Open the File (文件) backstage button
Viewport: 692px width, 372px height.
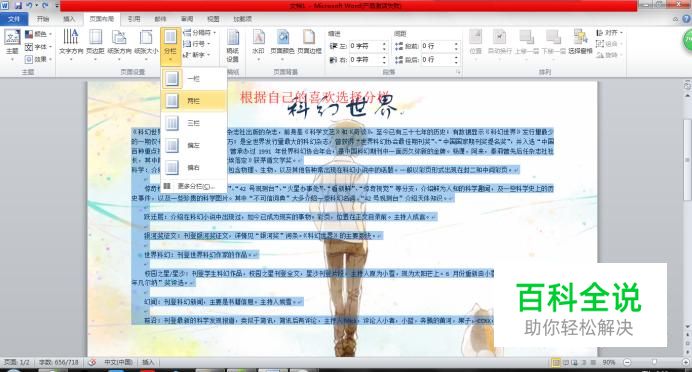[x=14, y=19]
